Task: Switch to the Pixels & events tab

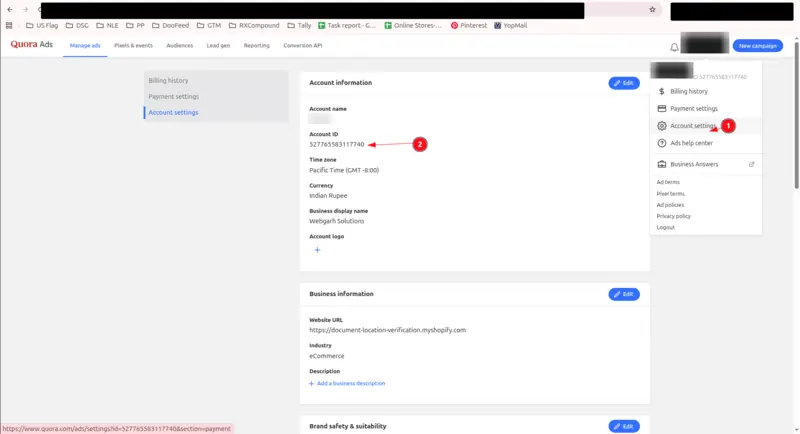Action: pyautogui.click(x=133, y=45)
